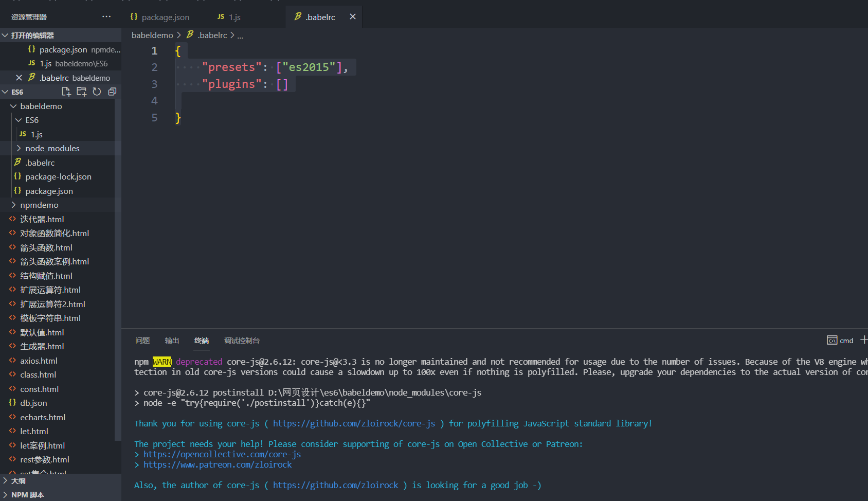Close .babelrc in the open editors list
The width and height of the screenshot is (868, 501).
(x=19, y=78)
